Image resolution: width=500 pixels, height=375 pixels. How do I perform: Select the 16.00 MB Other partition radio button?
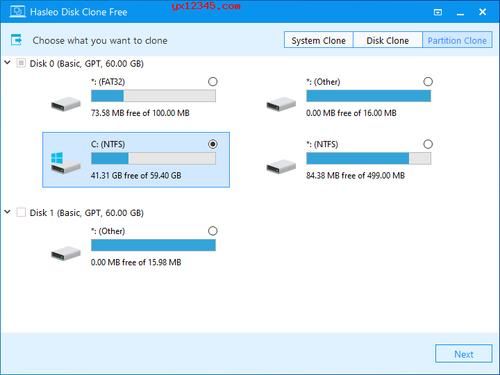click(428, 82)
